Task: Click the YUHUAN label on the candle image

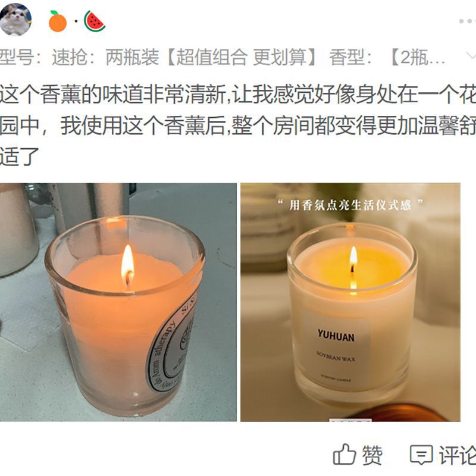Action: tap(336, 336)
